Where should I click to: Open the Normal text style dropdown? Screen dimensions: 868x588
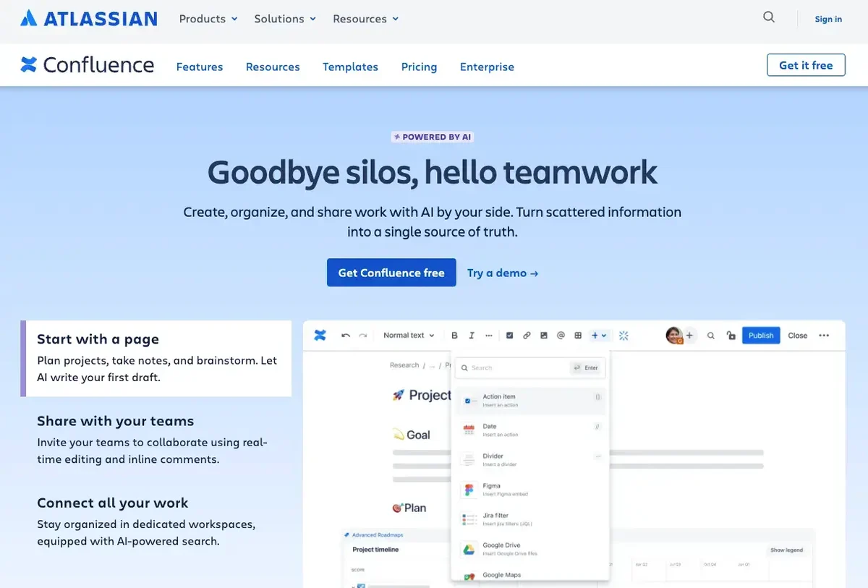pyautogui.click(x=409, y=336)
